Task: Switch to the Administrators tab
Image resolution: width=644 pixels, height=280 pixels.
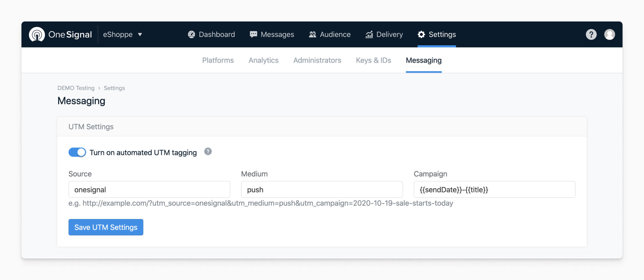Action: pos(317,60)
